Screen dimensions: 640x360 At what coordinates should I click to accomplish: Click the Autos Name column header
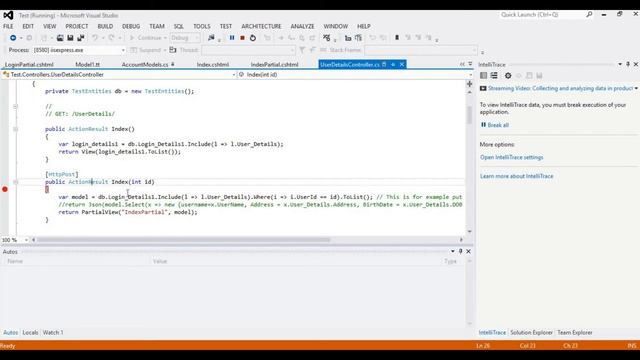click(x=15, y=261)
